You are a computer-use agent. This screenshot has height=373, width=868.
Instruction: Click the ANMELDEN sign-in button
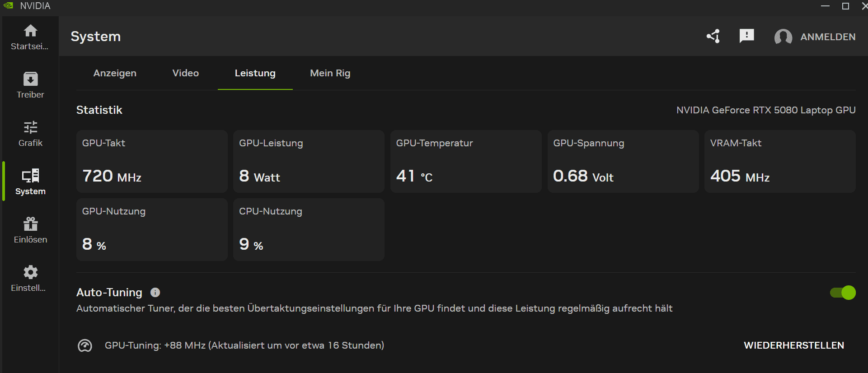828,37
